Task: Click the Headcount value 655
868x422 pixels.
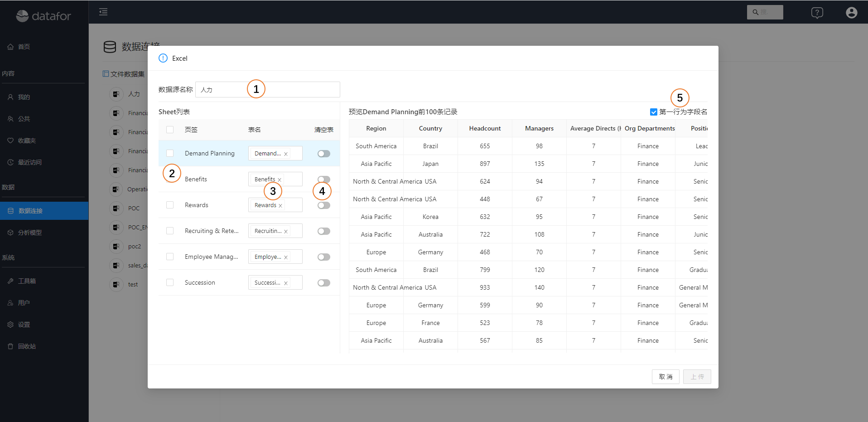Action: [485, 146]
